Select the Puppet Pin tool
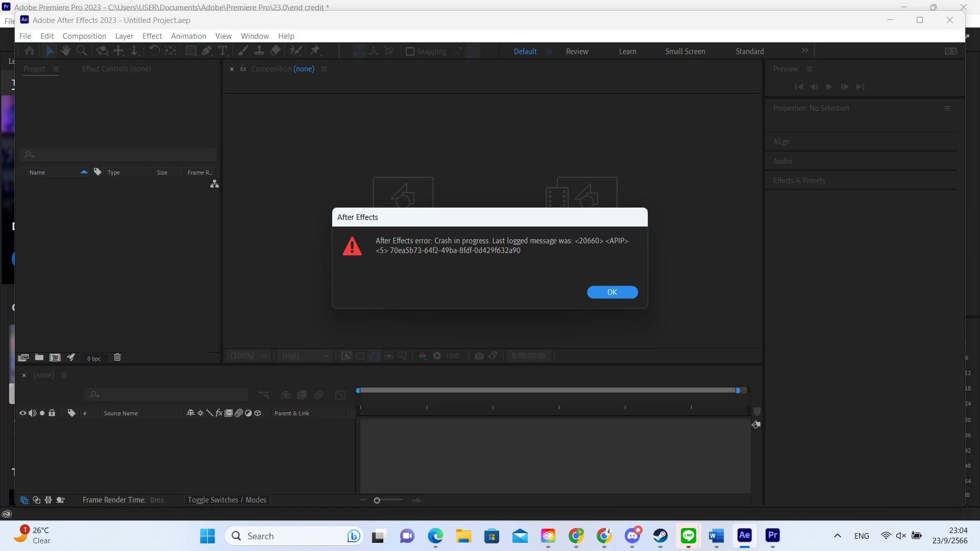The height and width of the screenshot is (551, 980). [x=315, y=51]
